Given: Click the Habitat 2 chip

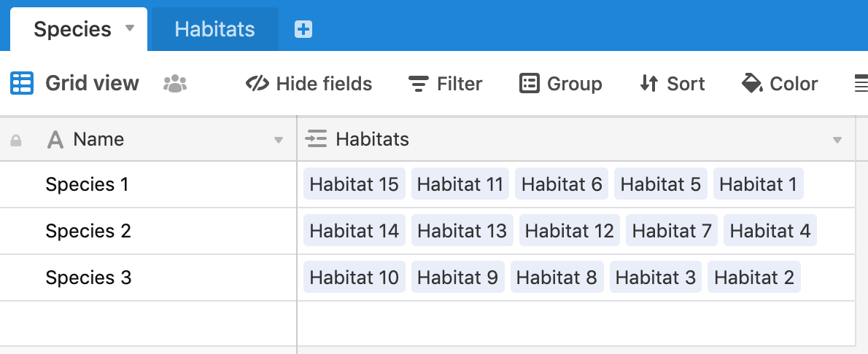Looking at the screenshot, I should point(754,277).
